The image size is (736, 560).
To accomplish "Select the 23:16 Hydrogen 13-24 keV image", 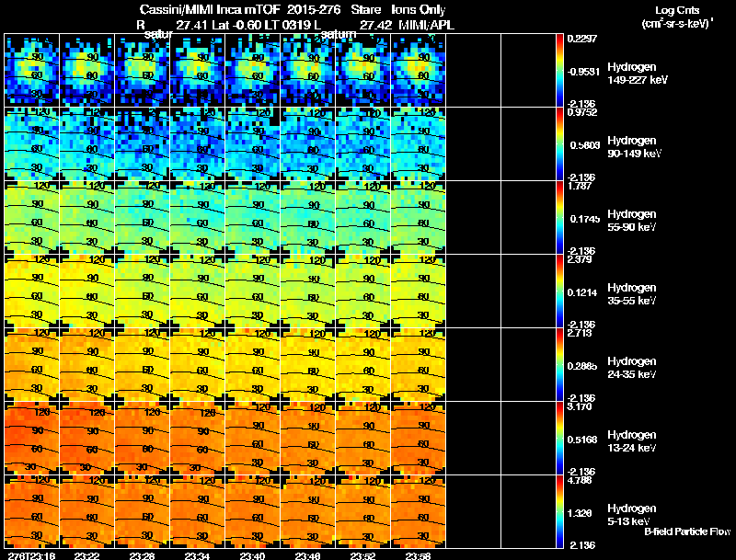I will click(x=32, y=438).
